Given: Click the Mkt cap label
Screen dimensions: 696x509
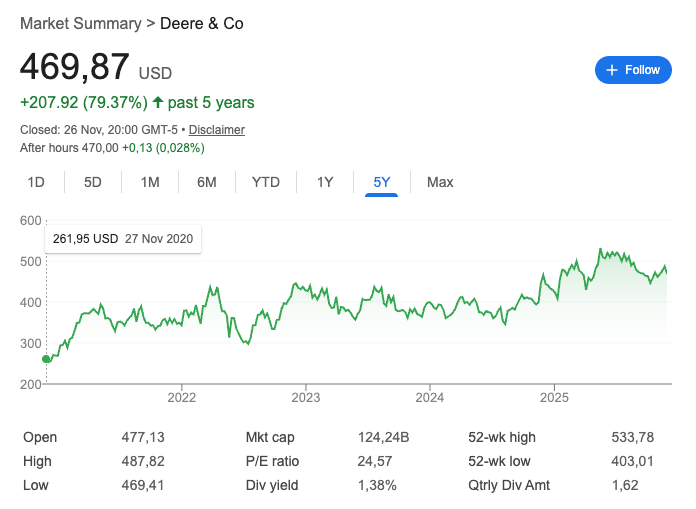Looking at the screenshot, I should click(270, 437).
